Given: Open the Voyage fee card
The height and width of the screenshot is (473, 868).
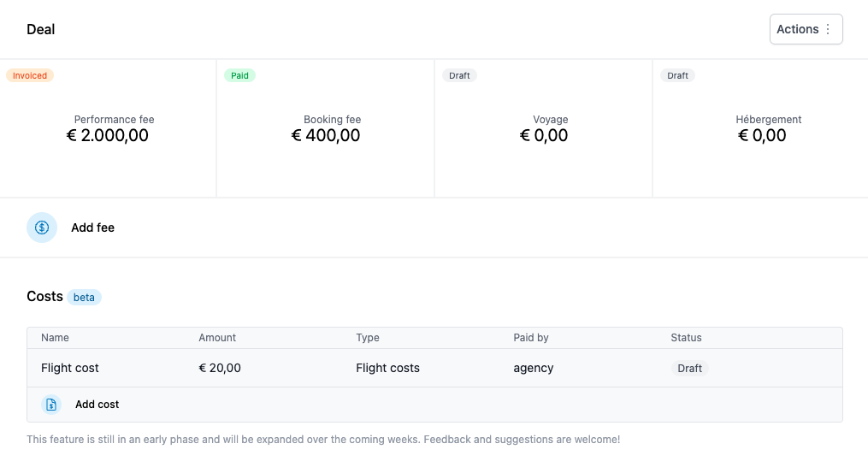Looking at the screenshot, I should [x=544, y=128].
